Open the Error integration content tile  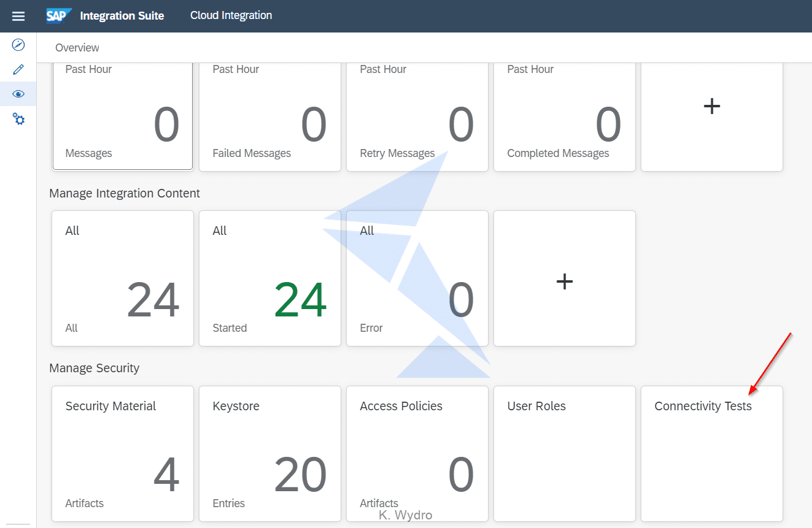coord(417,278)
